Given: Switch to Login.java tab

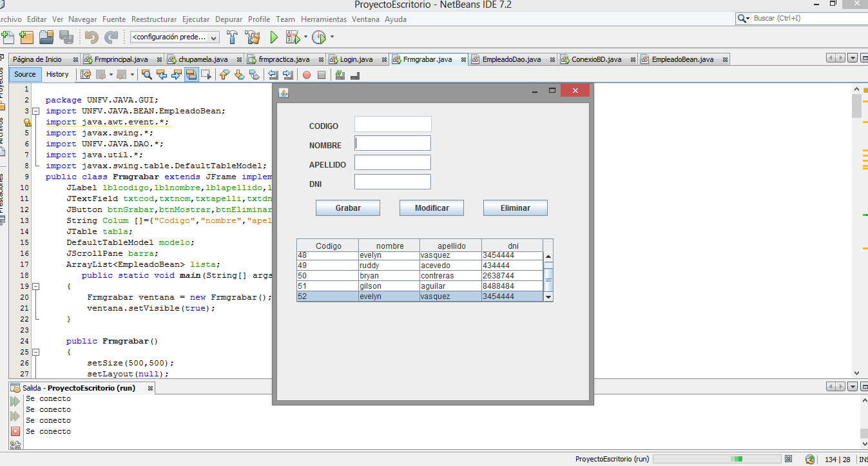Looking at the screenshot, I should (x=356, y=59).
